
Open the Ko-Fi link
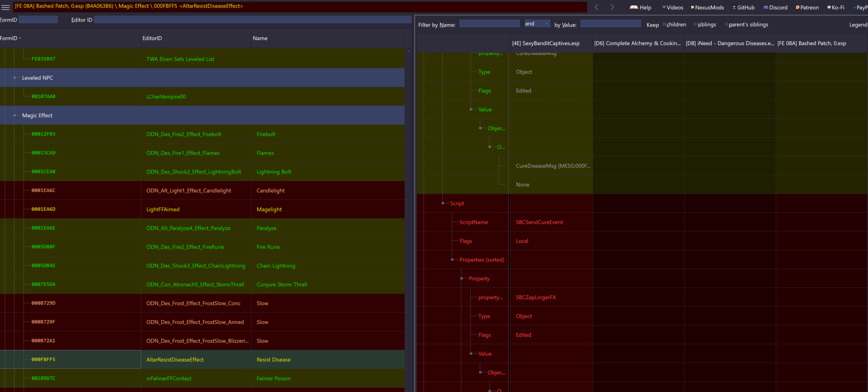pyautogui.click(x=836, y=8)
